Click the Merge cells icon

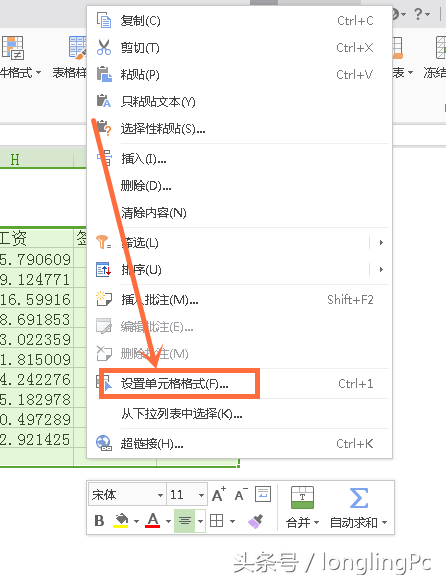point(302,497)
